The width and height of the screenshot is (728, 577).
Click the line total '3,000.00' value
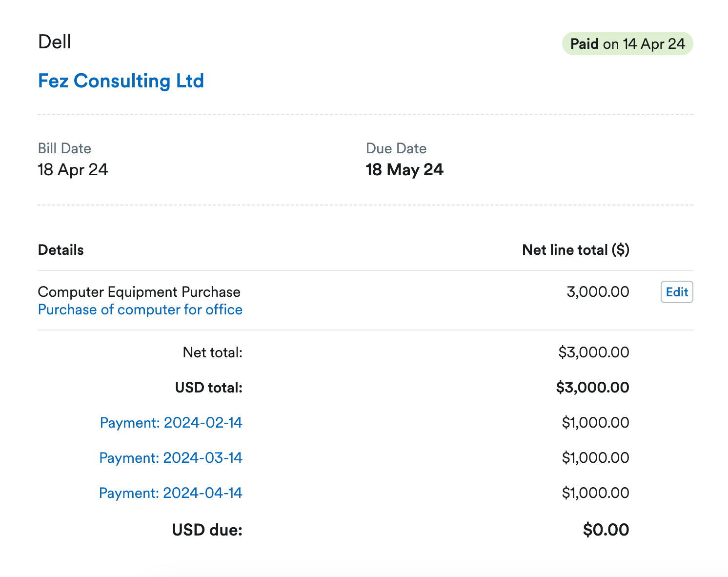pos(598,292)
